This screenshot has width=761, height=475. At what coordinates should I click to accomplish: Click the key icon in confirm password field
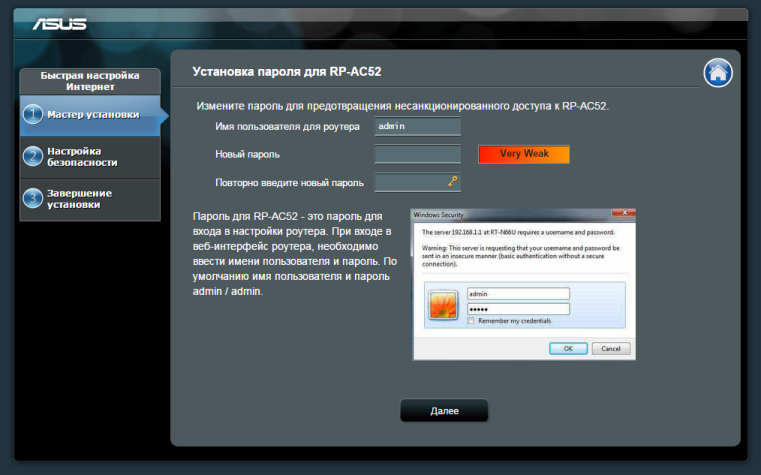(453, 181)
